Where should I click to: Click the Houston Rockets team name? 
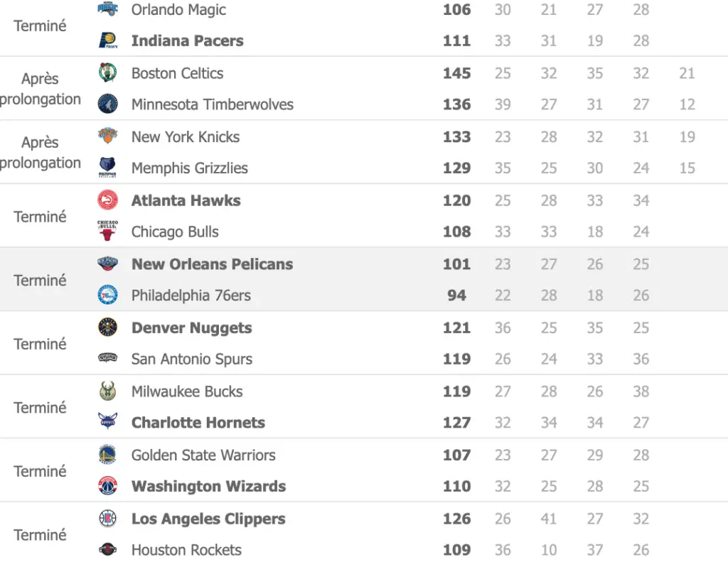[x=186, y=550]
